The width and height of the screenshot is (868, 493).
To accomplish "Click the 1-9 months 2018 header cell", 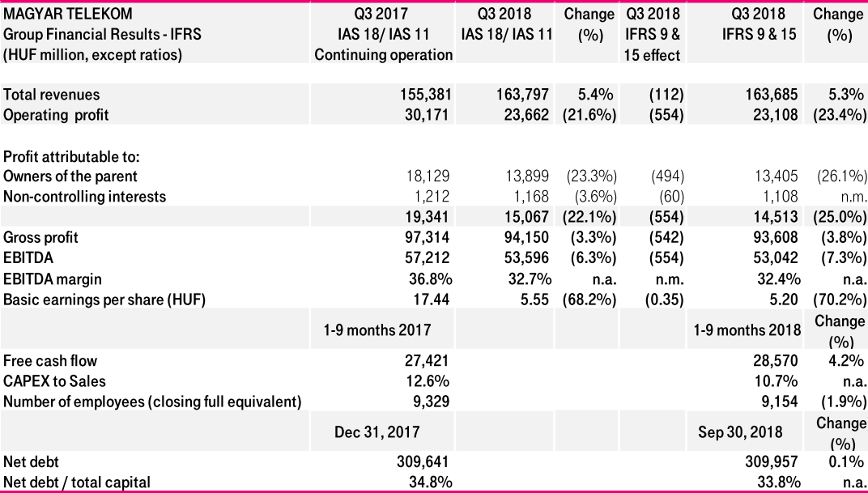I will point(747,329).
